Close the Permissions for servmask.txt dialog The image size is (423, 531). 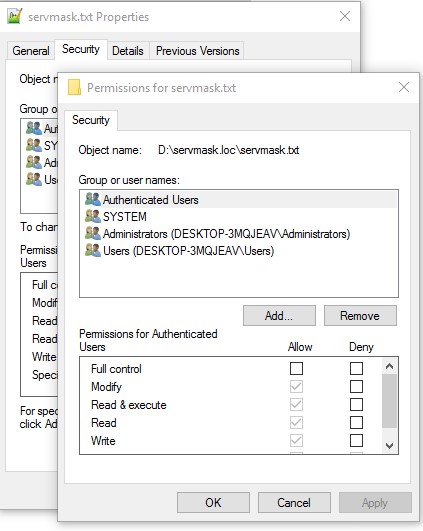pyautogui.click(x=404, y=87)
